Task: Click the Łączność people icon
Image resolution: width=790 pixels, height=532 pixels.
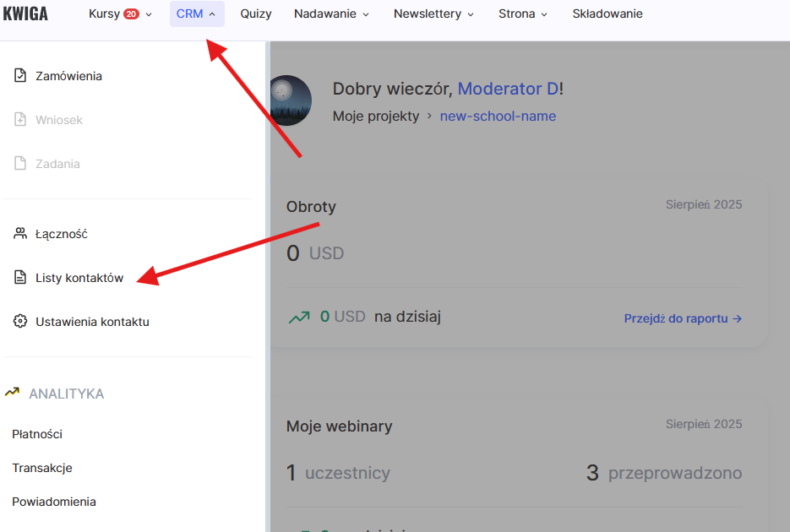Action: coord(20,234)
